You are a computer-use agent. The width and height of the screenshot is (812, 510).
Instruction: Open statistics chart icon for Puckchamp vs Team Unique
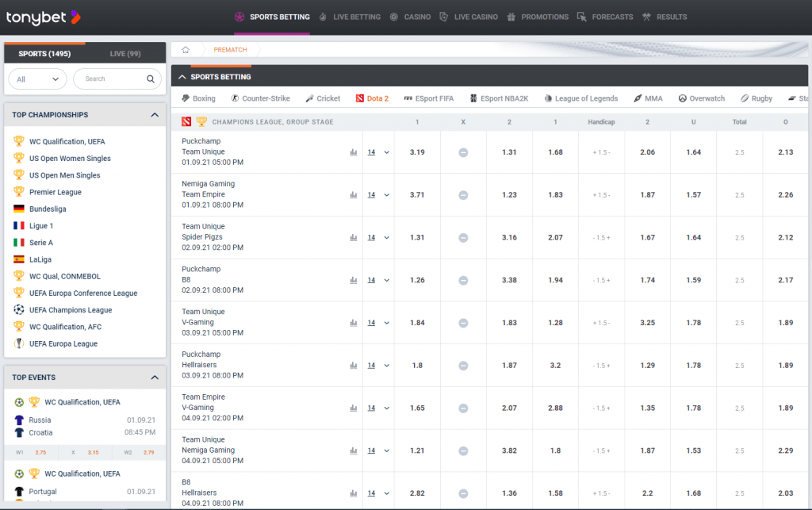point(354,152)
